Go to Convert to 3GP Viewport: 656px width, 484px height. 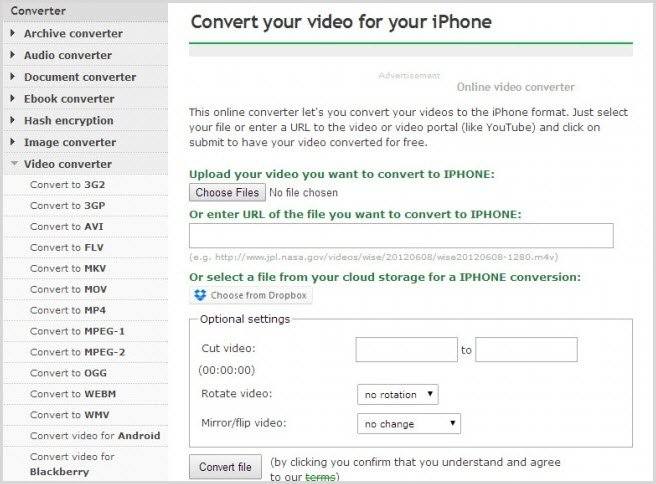(67, 205)
